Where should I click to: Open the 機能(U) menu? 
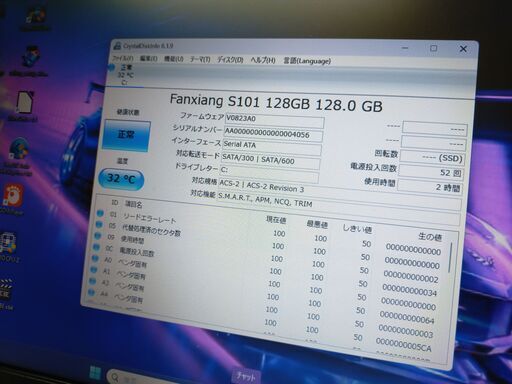173,59
